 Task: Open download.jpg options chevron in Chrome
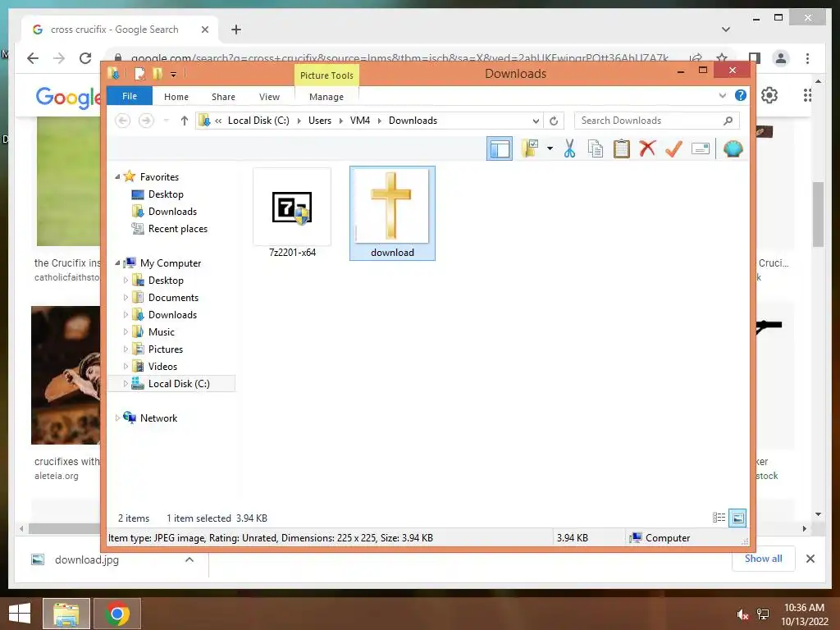(189, 559)
